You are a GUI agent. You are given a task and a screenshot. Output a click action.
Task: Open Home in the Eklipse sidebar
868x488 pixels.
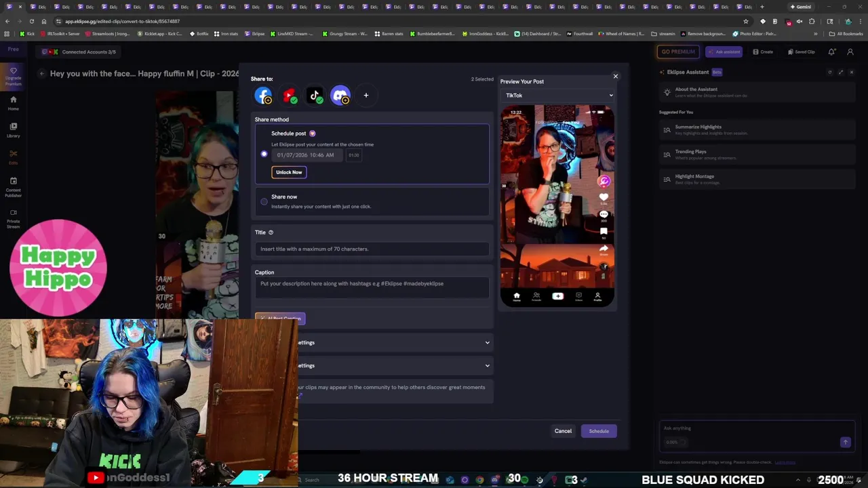click(13, 103)
